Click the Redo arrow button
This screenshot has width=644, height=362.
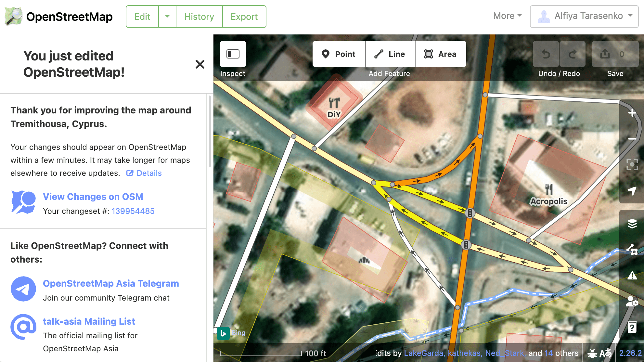[573, 54]
